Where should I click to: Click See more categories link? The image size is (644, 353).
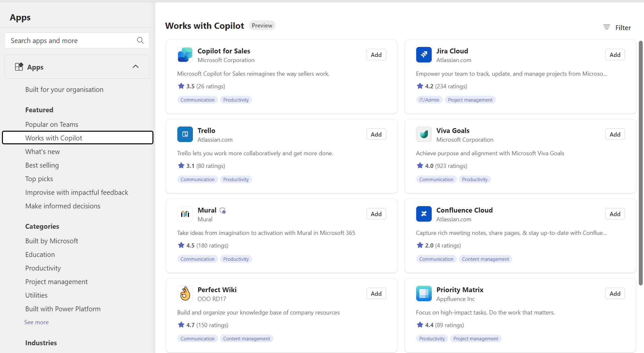[x=36, y=322]
